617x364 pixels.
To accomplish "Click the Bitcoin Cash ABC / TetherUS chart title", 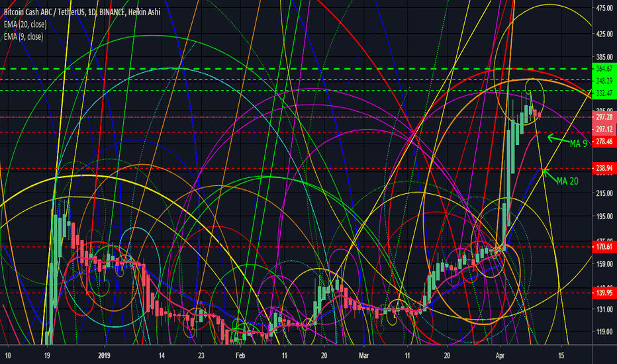I will coord(82,12).
